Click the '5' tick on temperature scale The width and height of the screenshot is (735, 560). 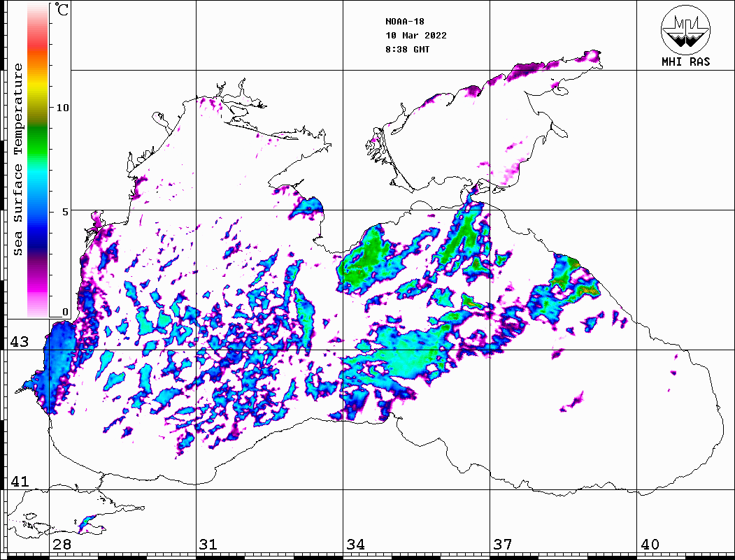click(x=65, y=212)
